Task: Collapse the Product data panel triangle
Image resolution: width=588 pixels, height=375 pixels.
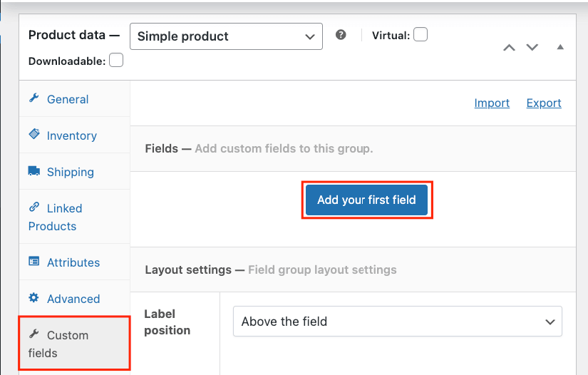Action: click(x=560, y=48)
